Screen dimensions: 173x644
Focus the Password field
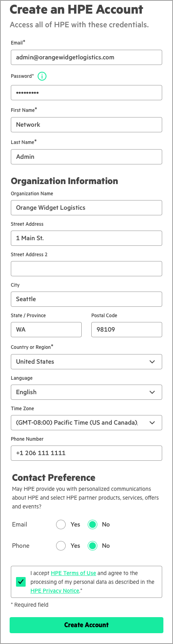(86, 93)
